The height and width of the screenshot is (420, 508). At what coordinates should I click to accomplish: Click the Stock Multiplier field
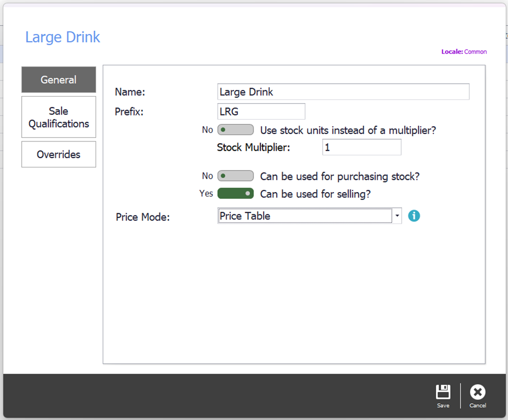(362, 147)
